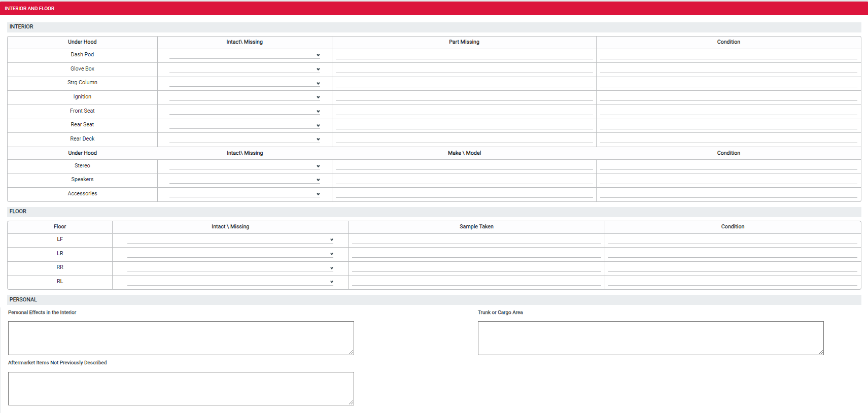Viewport: 868px width, 413px height.
Task: Click the Stereo Make\Model field
Action: 464,166
